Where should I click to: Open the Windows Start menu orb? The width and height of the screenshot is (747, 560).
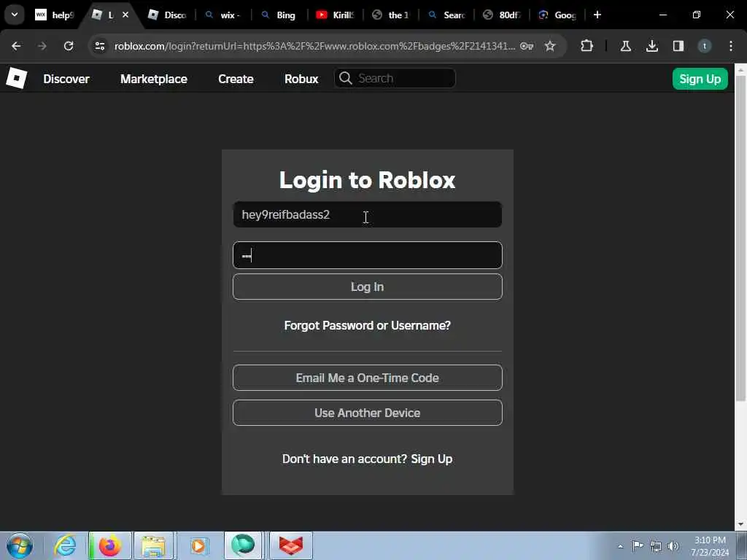click(20, 545)
